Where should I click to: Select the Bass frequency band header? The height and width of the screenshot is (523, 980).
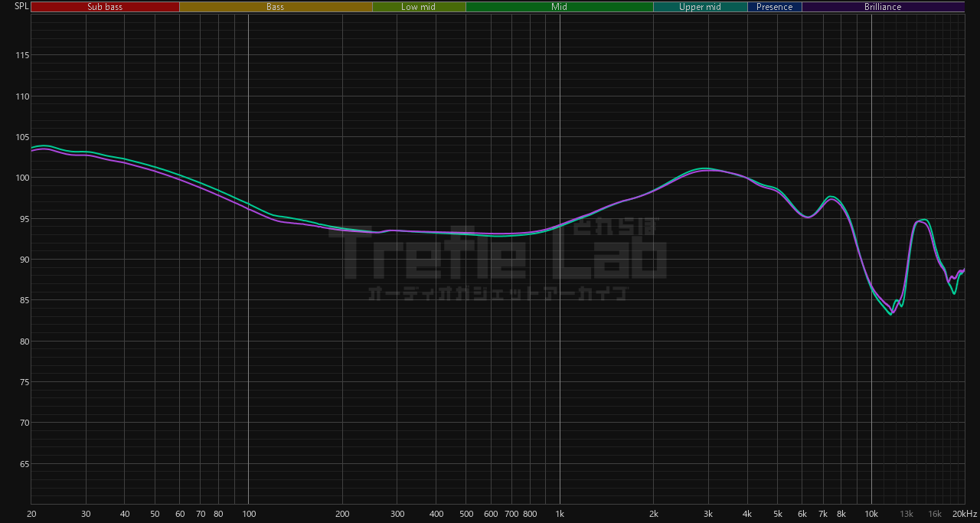pyautogui.click(x=275, y=7)
